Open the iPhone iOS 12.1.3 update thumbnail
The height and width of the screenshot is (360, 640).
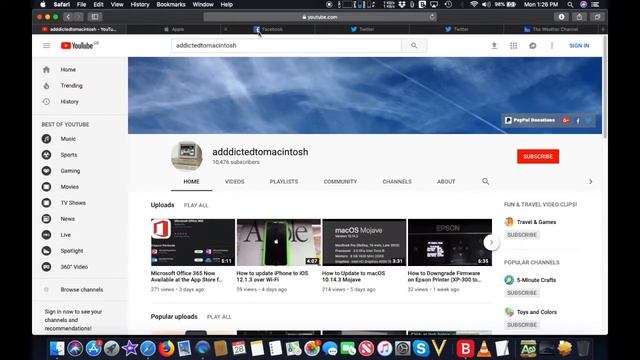(x=279, y=242)
